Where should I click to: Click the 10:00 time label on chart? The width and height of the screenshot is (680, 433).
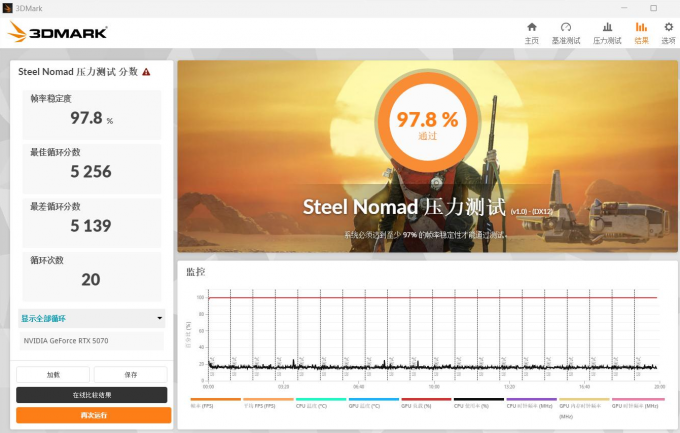(434, 387)
